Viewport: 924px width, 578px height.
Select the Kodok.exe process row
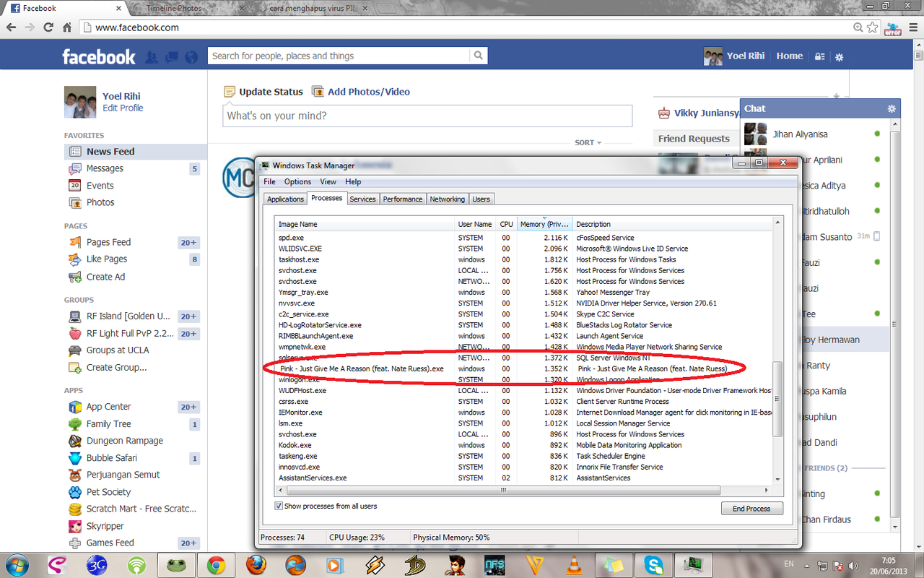(525, 445)
